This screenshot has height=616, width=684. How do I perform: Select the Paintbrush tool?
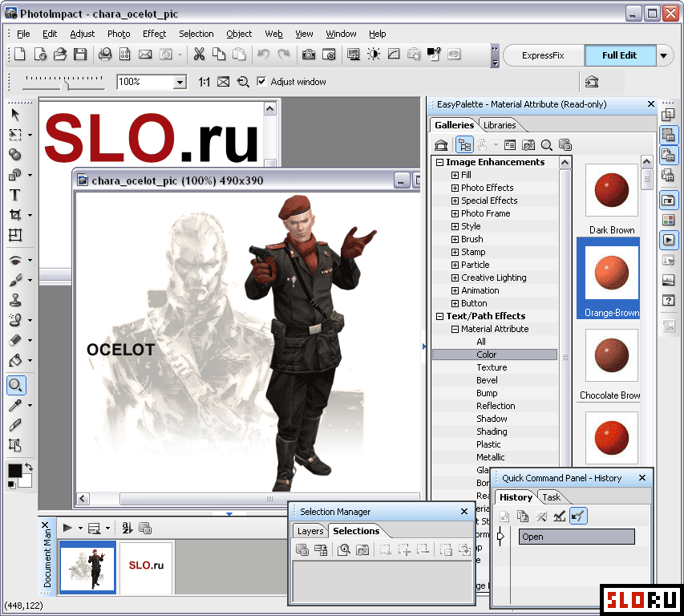15,280
